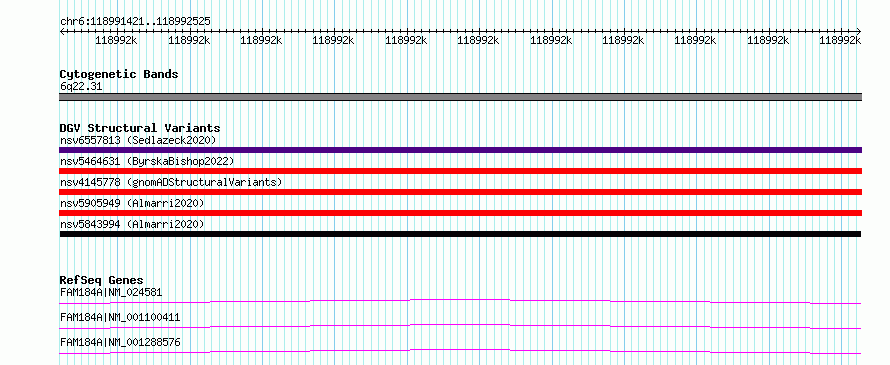The height and width of the screenshot is (365, 890).
Task: Select the magenta line under FAM184A|NM_001100411
Action: 460,326
